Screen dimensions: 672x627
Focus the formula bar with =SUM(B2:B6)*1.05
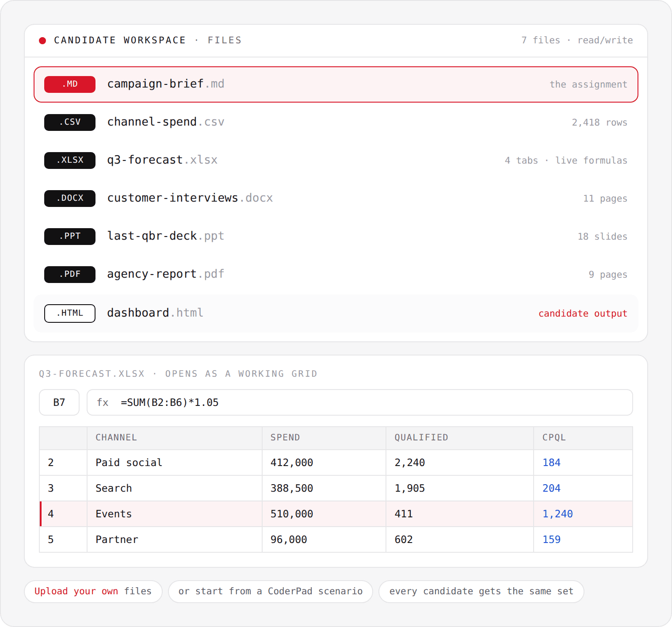[360, 402]
